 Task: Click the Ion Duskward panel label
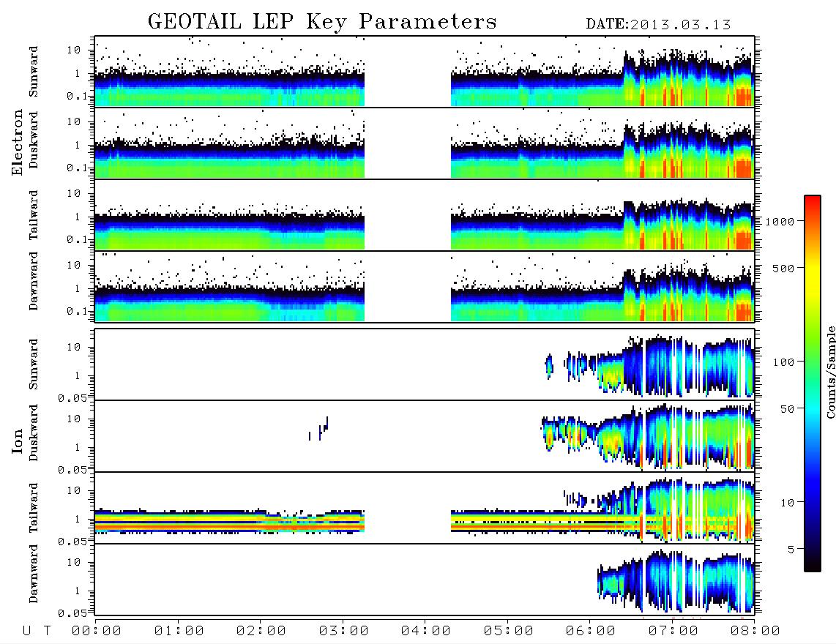tap(34, 433)
